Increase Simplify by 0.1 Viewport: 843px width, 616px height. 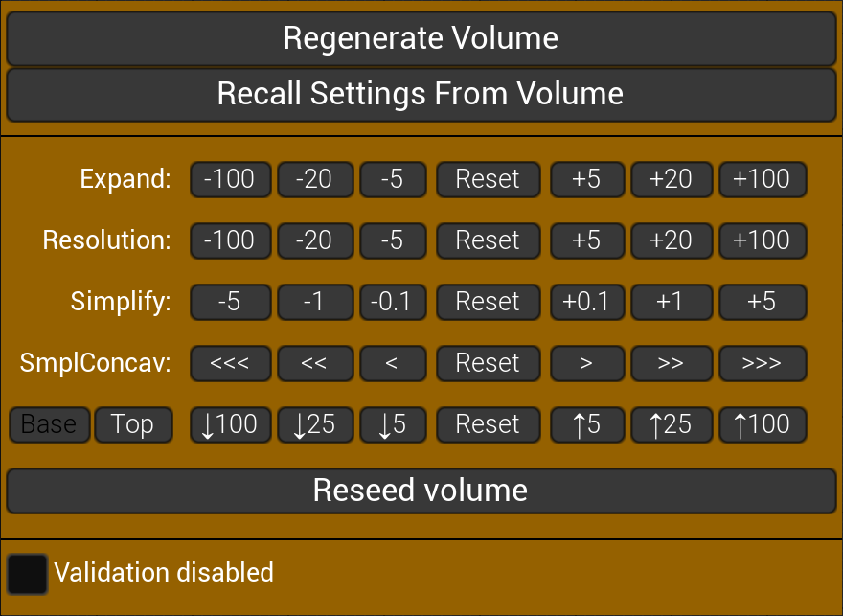[x=587, y=302]
